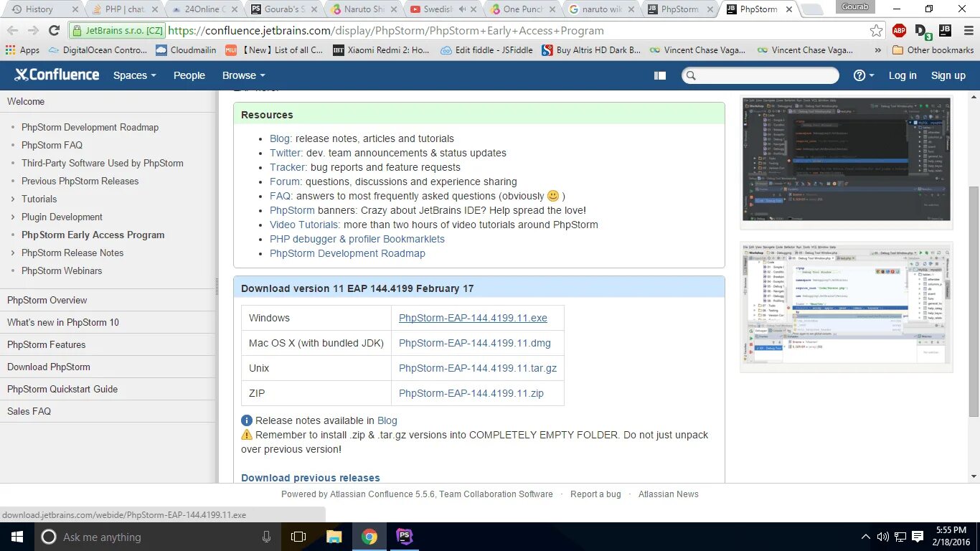This screenshot has height=551, width=980.
Task: Expand the Tutorials tree item
Action: [13, 199]
